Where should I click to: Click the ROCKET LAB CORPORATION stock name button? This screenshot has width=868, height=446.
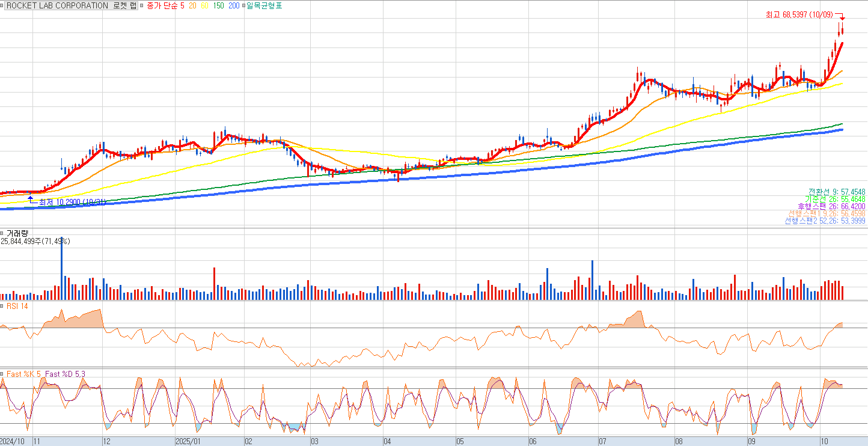coord(72,5)
